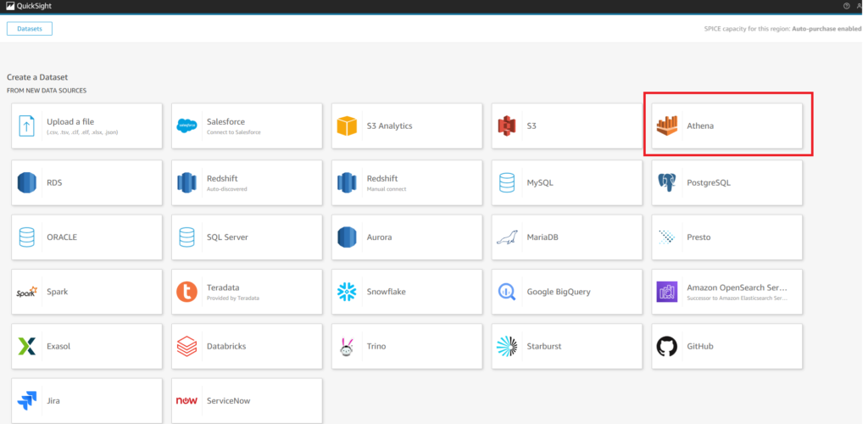Click the Google BigQuery icon
Image resolution: width=868 pixels, height=424 pixels.
pos(507,292)
